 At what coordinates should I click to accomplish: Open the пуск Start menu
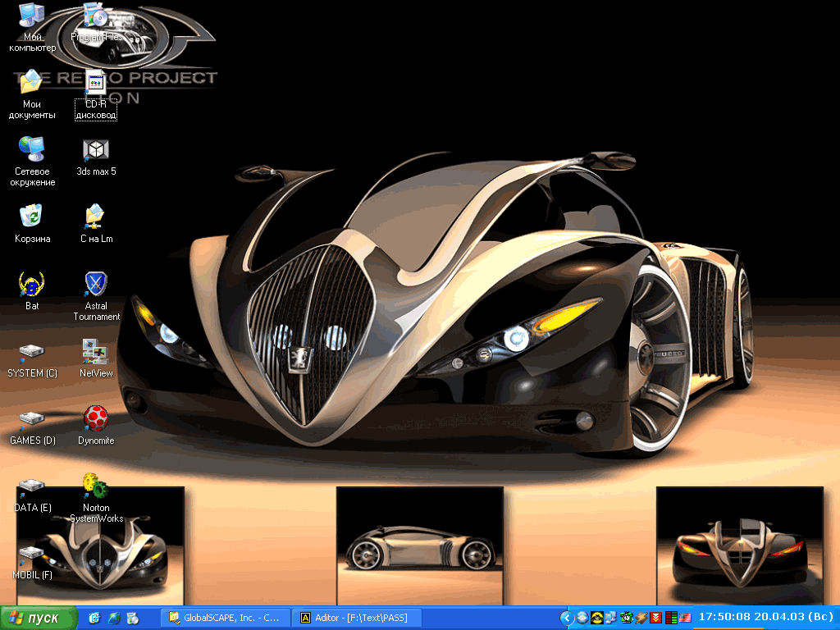[39, 619]
